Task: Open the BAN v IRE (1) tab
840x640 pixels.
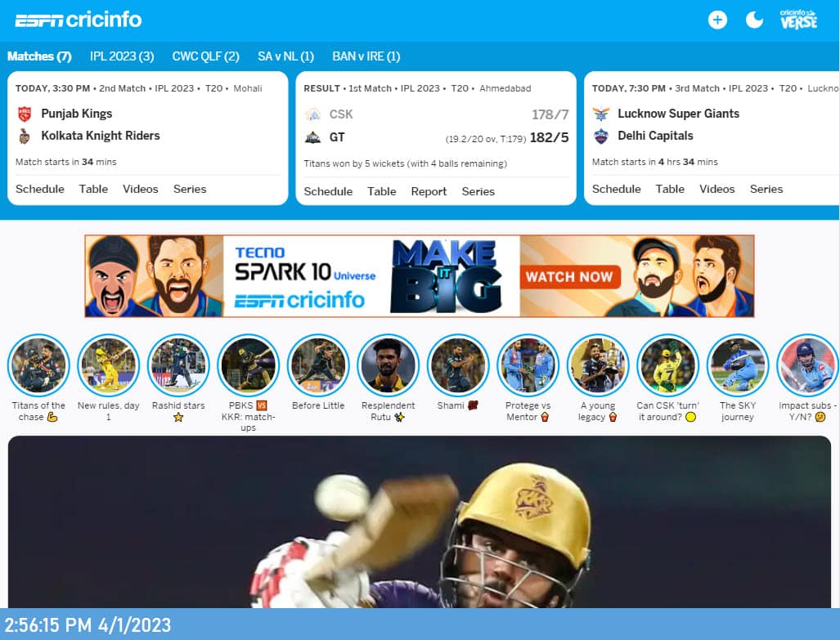Action: [x=366, y=56]
